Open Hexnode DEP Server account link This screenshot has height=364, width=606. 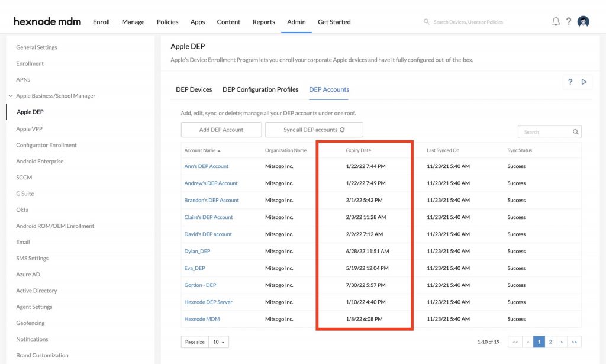(208, 302)
